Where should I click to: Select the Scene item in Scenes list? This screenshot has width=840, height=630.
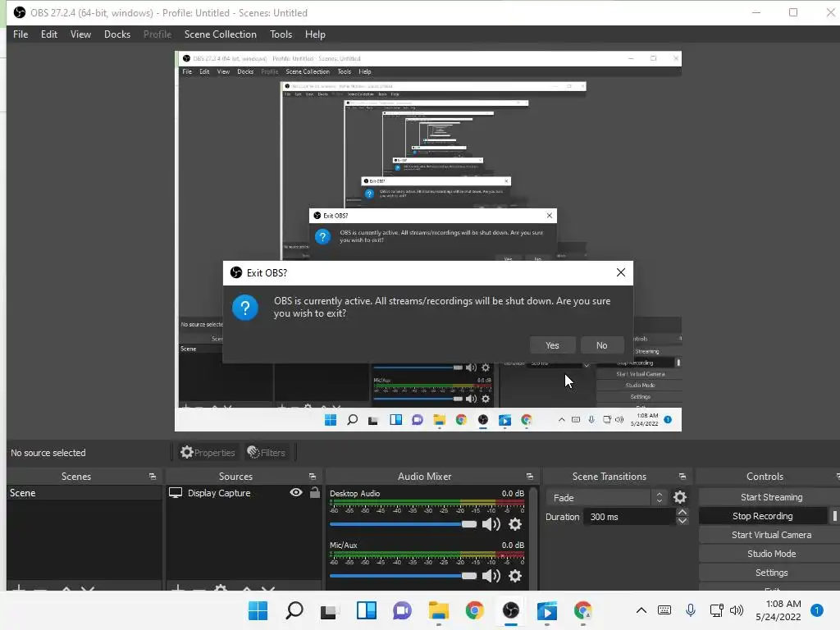[x=84, y=493]
